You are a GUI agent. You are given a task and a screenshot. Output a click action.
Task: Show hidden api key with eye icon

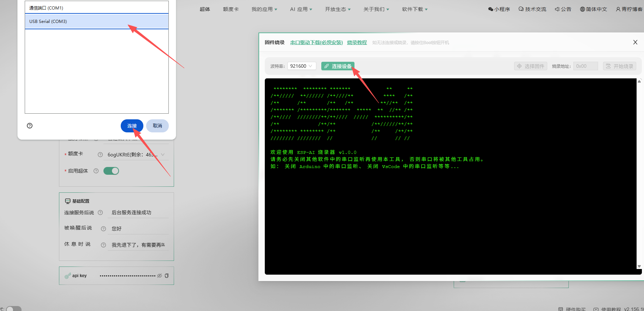tap(160, 276)
